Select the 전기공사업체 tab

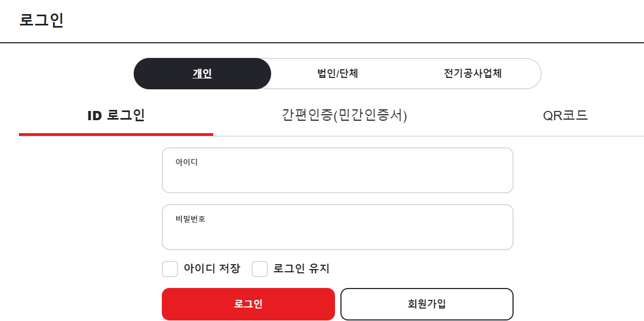474,74
